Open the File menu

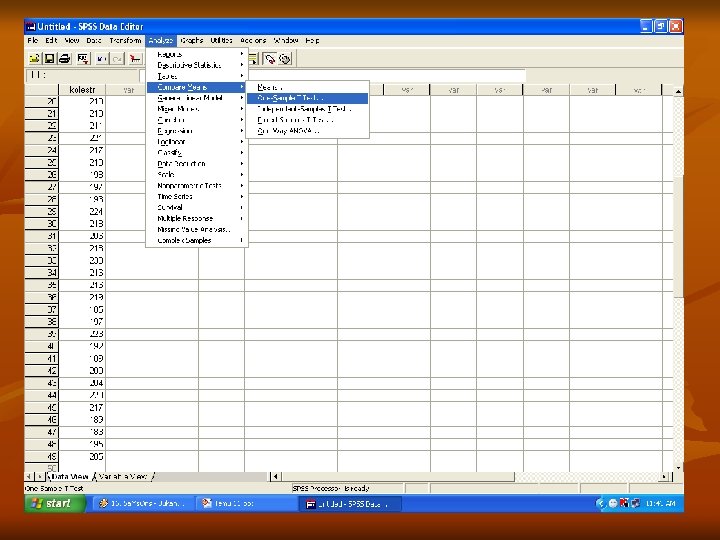pos(33,40)
